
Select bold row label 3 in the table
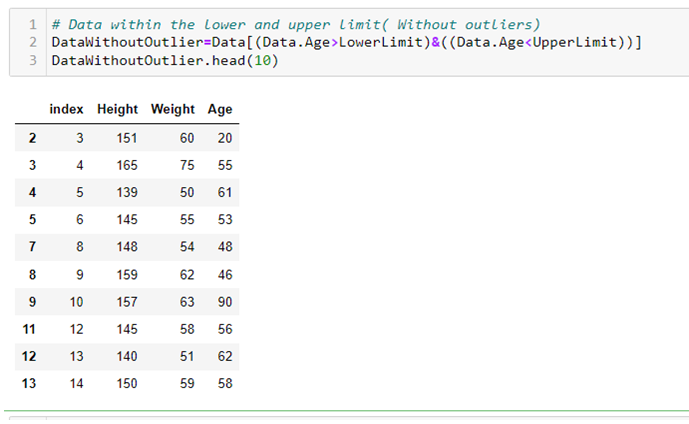pyautogui.click(x=33, y=165)
